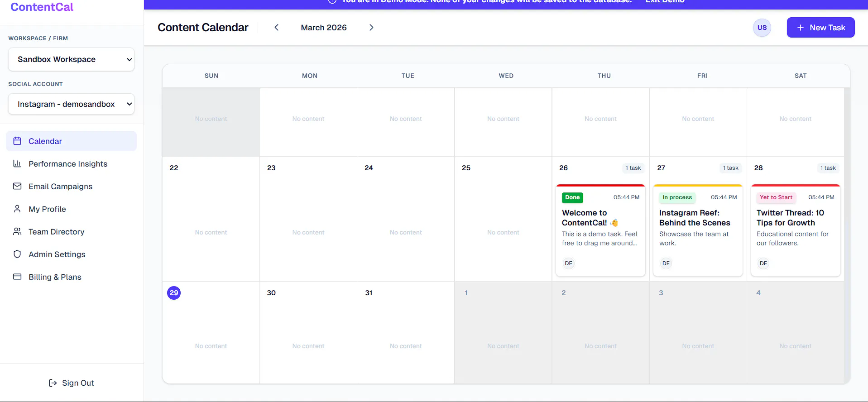Click the Admin Settings shield icon
The height and width of the screenshot is (402, 868).
click(x=17, y=254)
